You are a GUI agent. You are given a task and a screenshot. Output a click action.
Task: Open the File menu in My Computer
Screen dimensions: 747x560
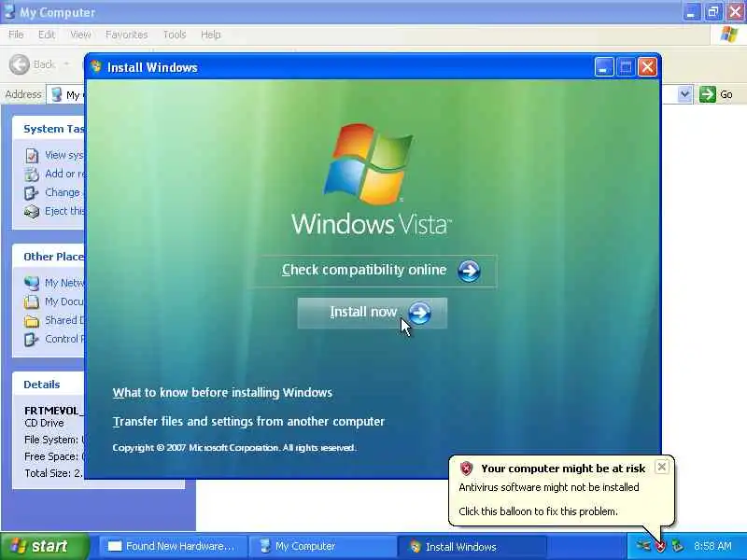coord(16,35)
